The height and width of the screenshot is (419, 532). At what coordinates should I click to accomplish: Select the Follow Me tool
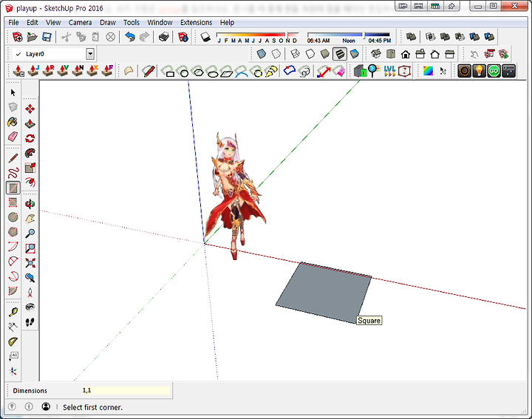click(30, 153)
